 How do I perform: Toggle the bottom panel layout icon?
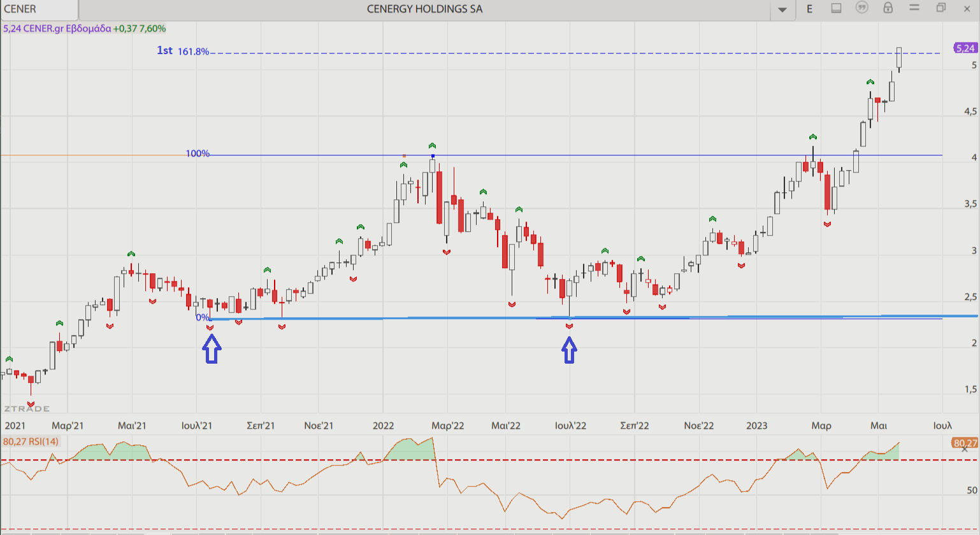coord(837,8)
